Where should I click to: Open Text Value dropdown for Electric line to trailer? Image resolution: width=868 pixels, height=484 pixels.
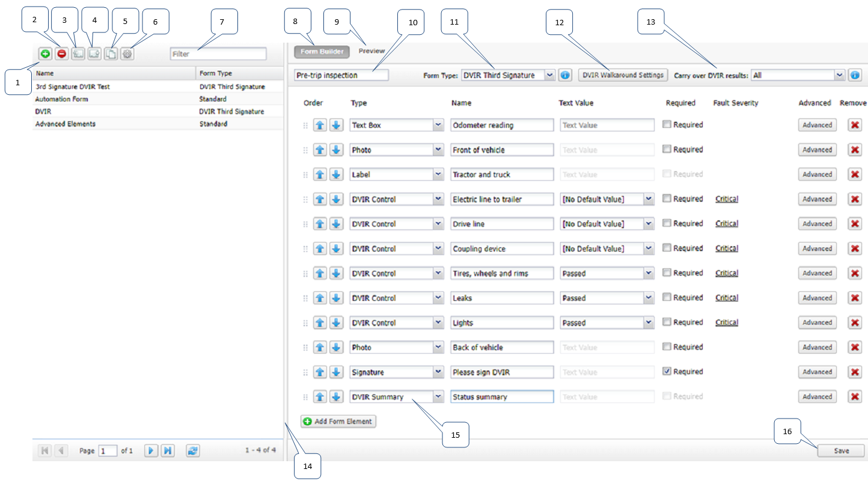point(649,199)
